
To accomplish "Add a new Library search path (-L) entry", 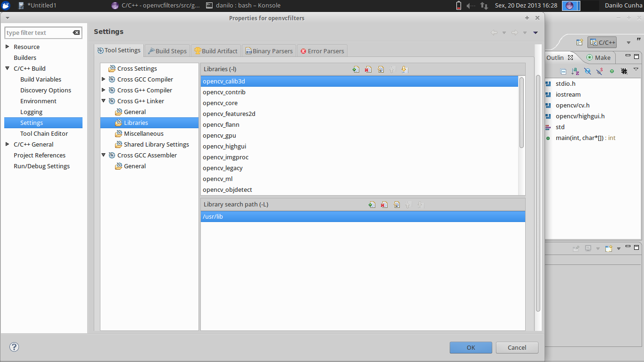I will (x=372, y=205).
